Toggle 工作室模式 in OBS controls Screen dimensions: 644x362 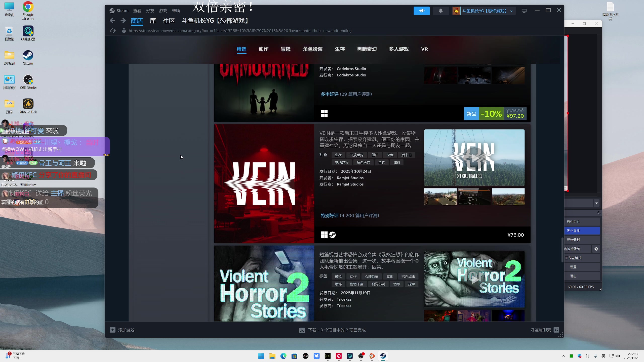coord(582,258)
